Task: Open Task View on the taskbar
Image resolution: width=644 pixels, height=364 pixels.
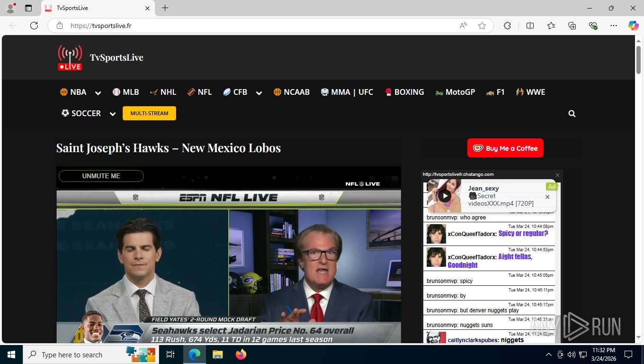Action: (170, 355)
